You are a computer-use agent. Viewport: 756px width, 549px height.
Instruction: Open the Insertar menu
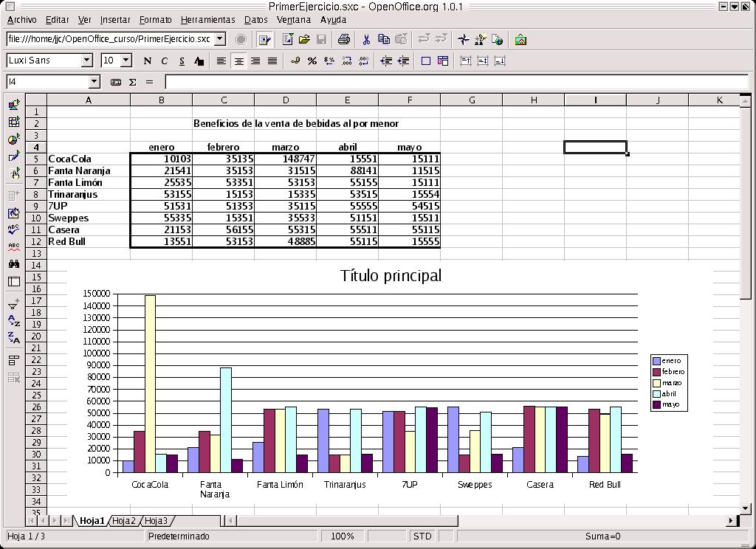point(115,20)
